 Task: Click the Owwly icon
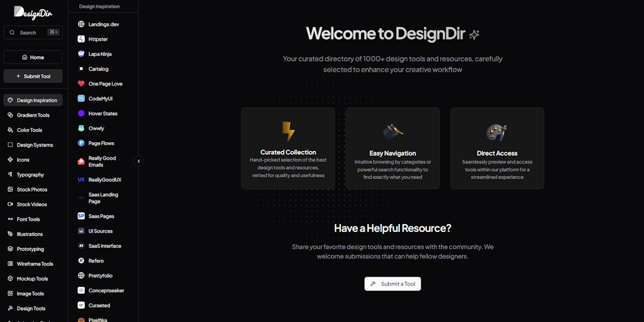pos(81,128)
